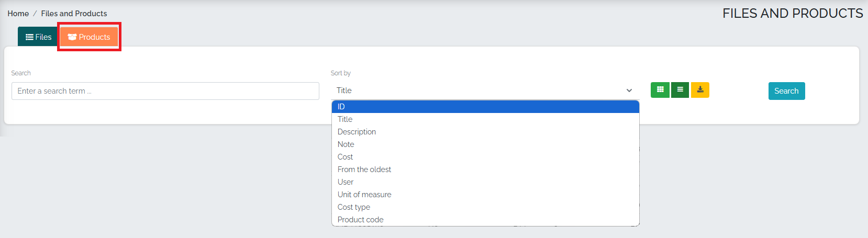Select ID sort option
868x238 pixels.
pos(485,107)
